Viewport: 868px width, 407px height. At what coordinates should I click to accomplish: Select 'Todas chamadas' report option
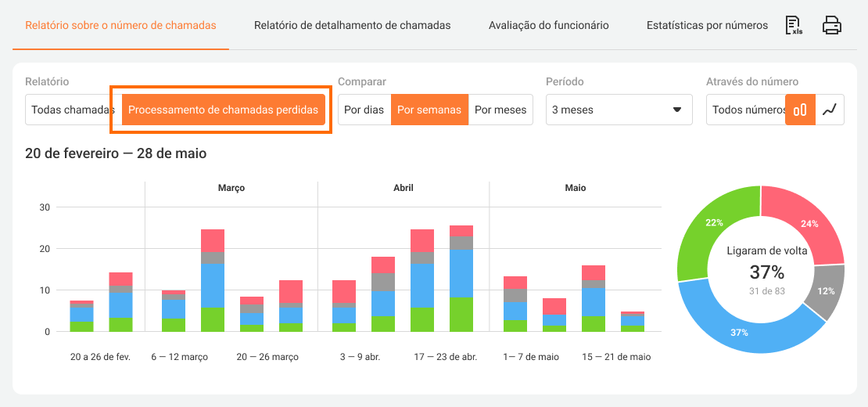(x=73, y=110)
